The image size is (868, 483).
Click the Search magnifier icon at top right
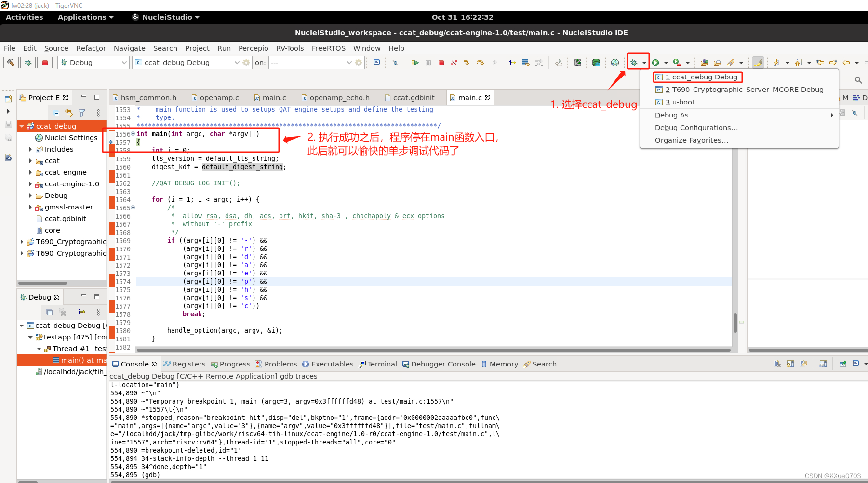pos(858,80)
